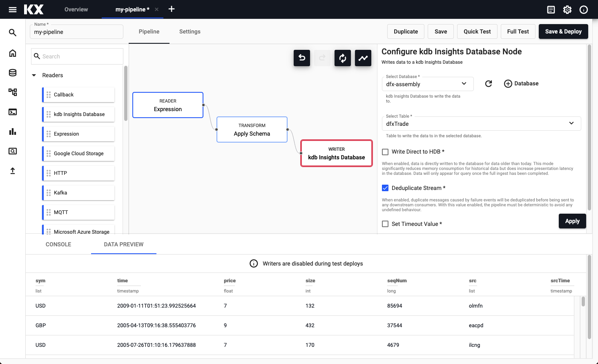Select the my-pipeline tab
The height and width of the screenshot is (364, 598).
pyautogui.click(x=132, y=9)
